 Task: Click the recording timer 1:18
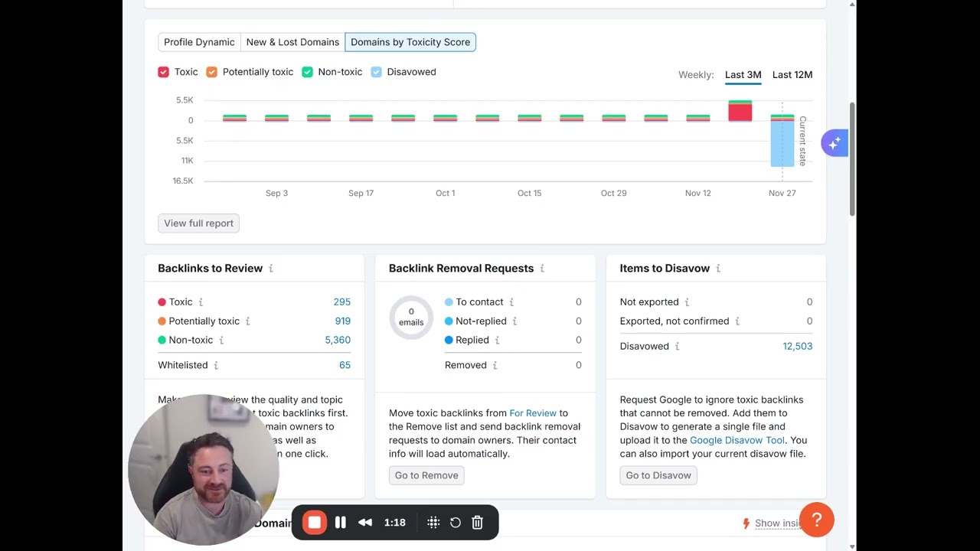[x=395, y=523]
